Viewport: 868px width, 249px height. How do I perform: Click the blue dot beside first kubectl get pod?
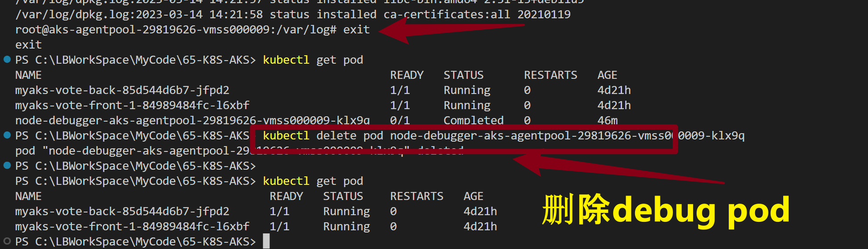(7, 59)
